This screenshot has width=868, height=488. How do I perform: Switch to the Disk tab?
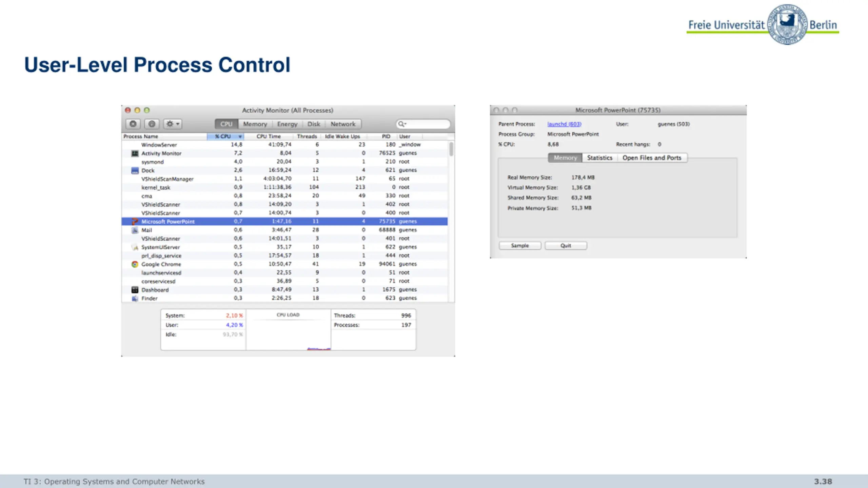[314, 124]
